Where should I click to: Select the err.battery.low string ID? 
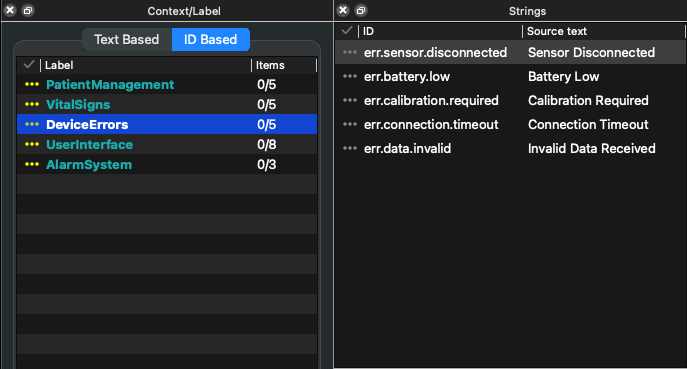(407, 77)
